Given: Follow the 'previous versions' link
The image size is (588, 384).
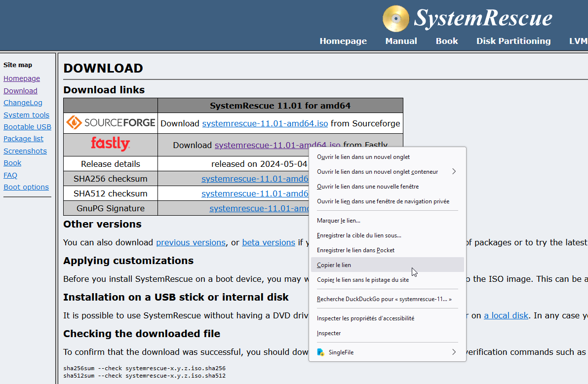Looking at the screenshot, I should pyautogui.click(x=191, y=243).
